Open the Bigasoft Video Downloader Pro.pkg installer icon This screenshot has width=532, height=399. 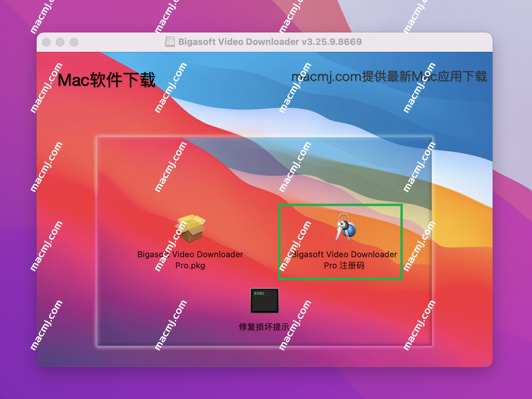click(190, 228)
